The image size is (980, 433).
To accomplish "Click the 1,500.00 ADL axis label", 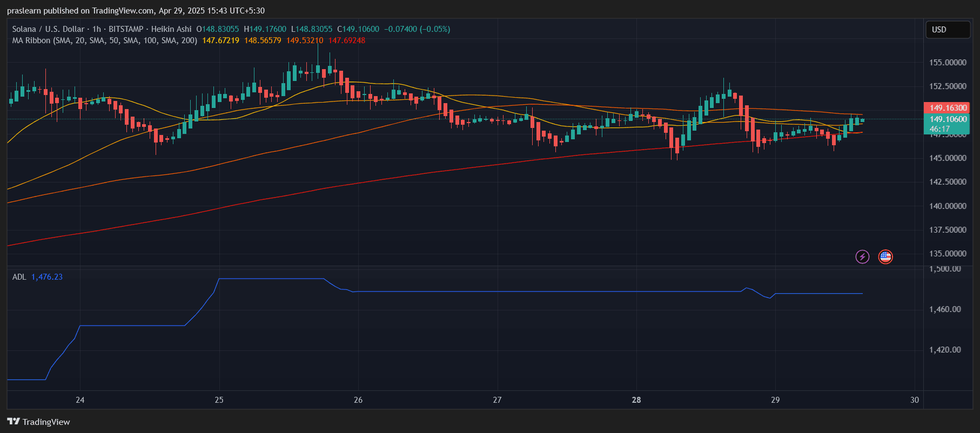I will [945, 269].
